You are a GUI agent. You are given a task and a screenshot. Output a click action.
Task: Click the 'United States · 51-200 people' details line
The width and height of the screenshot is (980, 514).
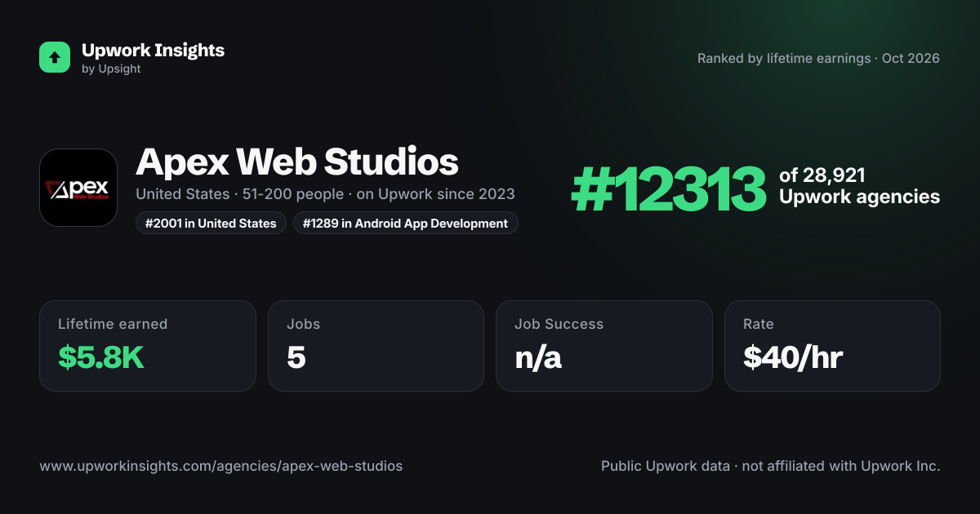coord(325,194)
